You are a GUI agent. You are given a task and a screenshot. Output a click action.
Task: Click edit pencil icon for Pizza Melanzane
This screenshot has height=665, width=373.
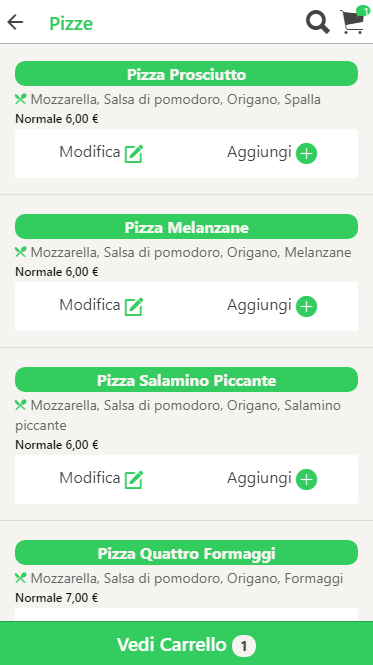[x=134, y=307]
